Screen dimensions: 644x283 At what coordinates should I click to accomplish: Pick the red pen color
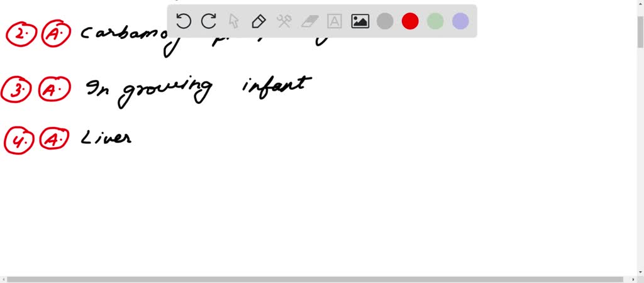[x=410, y=21]
